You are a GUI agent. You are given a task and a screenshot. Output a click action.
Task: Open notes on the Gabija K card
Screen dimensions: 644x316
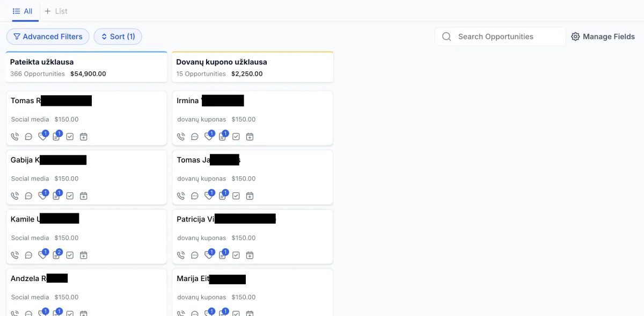tap(56, 195)
